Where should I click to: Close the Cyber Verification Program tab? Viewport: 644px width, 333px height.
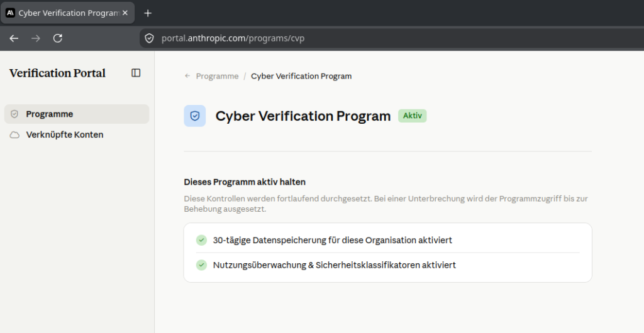click(125, 13)
